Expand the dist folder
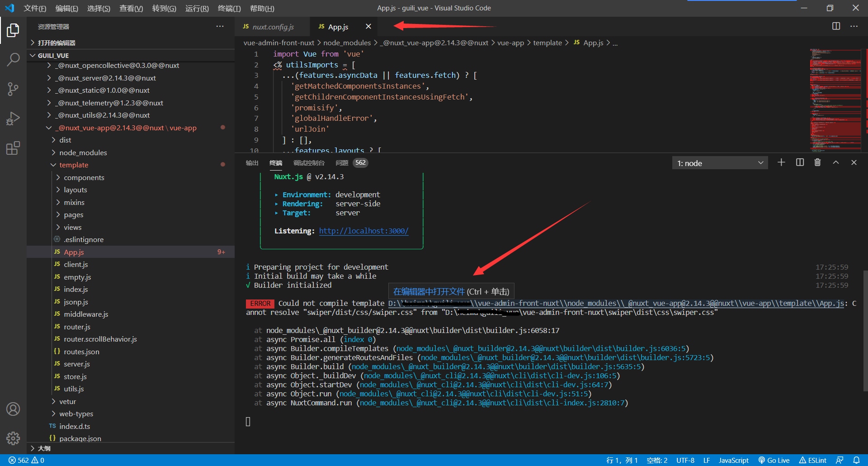Image resolution: width=868 pixels, height=466 pixels. pos(131,140)
